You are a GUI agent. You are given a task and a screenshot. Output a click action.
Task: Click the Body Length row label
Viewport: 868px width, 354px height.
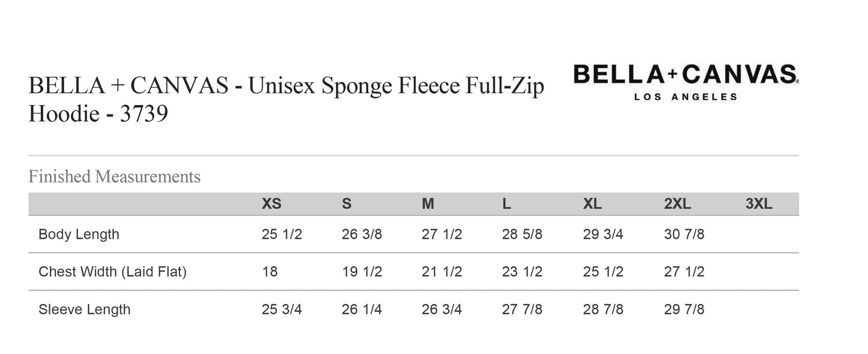[x=79, y=234]
